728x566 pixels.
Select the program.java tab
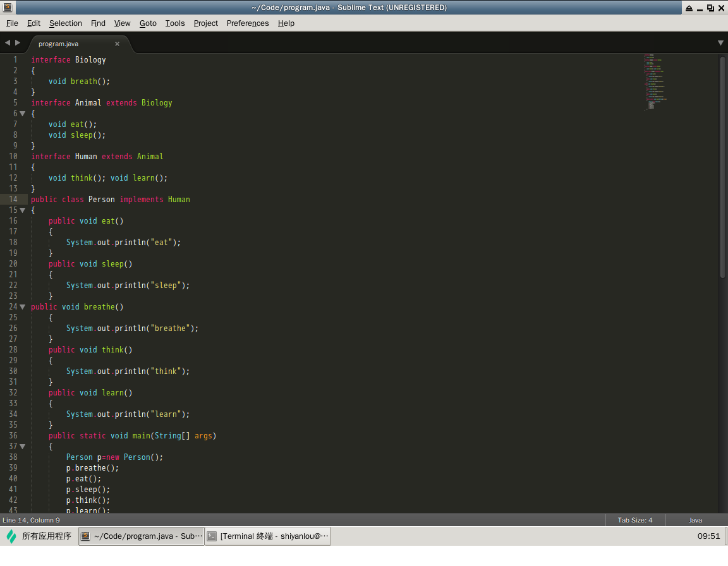pos(59,44)
